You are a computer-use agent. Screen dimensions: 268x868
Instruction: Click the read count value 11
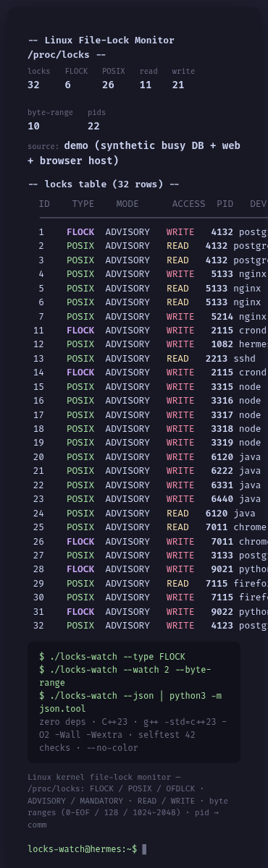(146, 85)
